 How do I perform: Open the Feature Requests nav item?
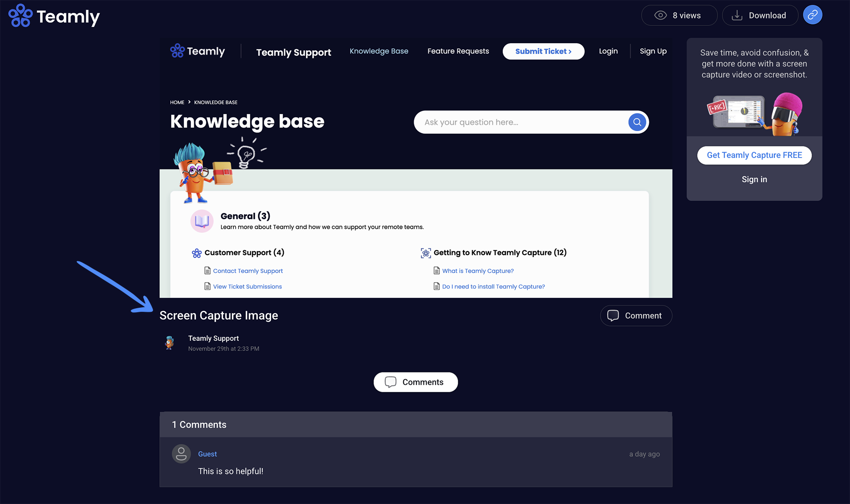tap(458, 51)
